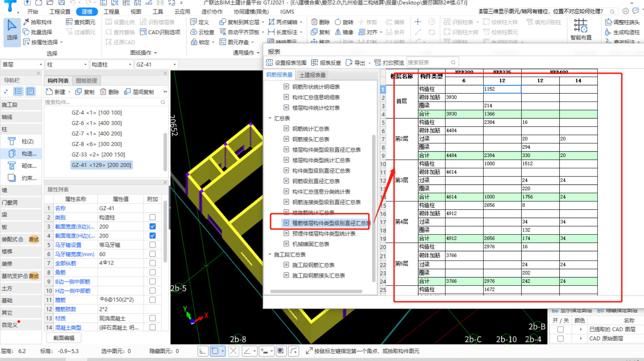The height and width of the screenshot is (361, 644).
Task: Select 砌体柱 in the navigation bar
Action: [x=22, y=166]
